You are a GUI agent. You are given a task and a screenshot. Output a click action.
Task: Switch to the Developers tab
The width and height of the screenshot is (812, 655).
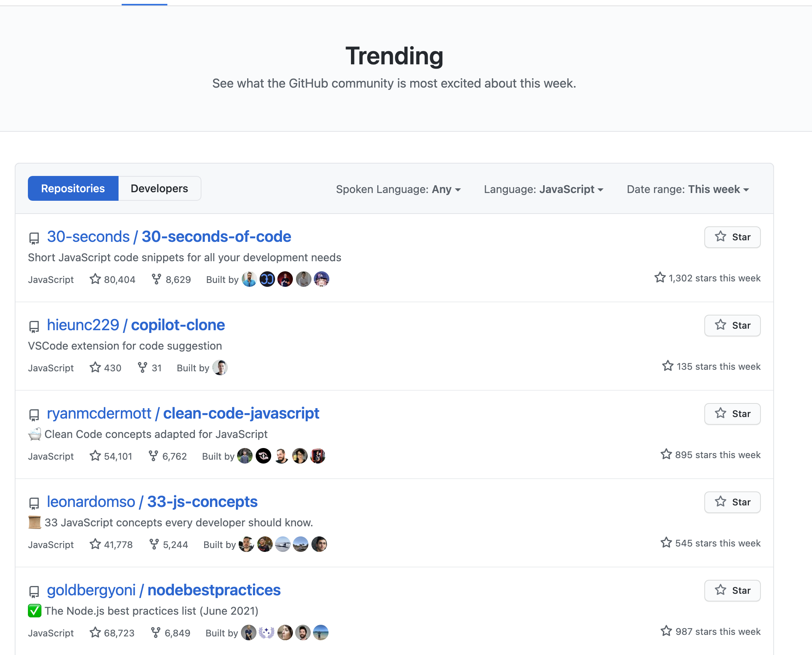coord(159,188)
